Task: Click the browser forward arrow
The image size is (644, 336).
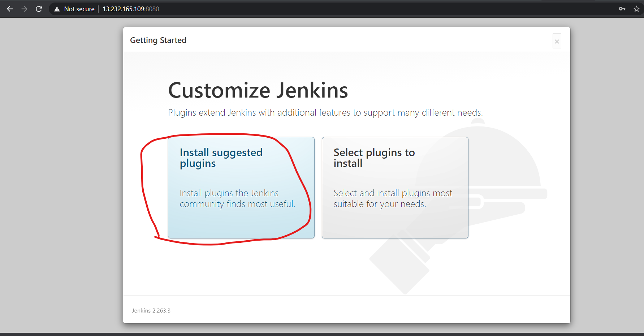Action: 24,9
